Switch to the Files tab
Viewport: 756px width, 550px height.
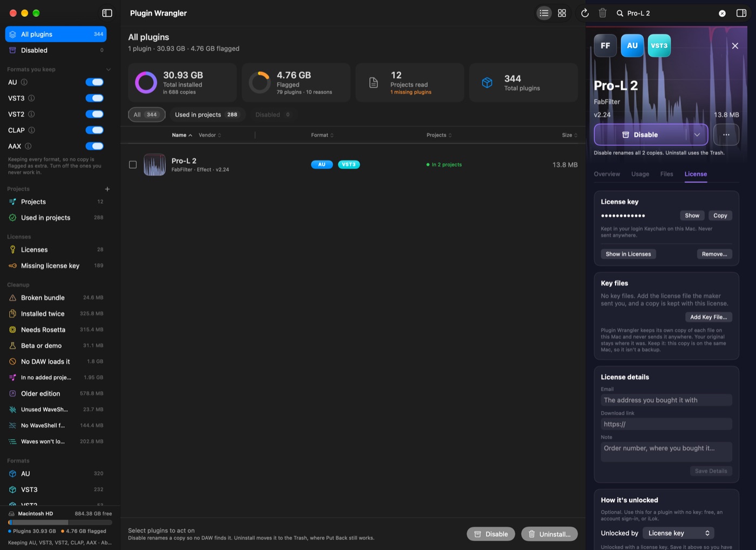(667, 174)
